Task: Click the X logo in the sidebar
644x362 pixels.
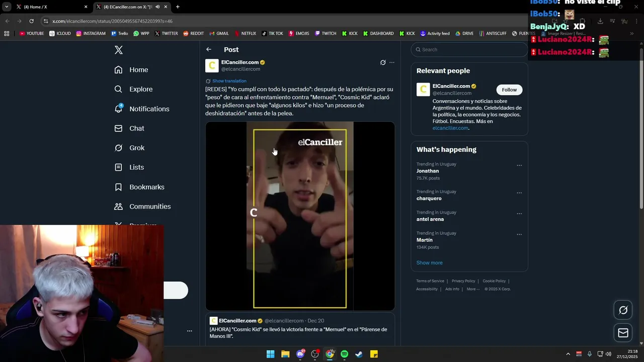Action: (x=119, y=50)
